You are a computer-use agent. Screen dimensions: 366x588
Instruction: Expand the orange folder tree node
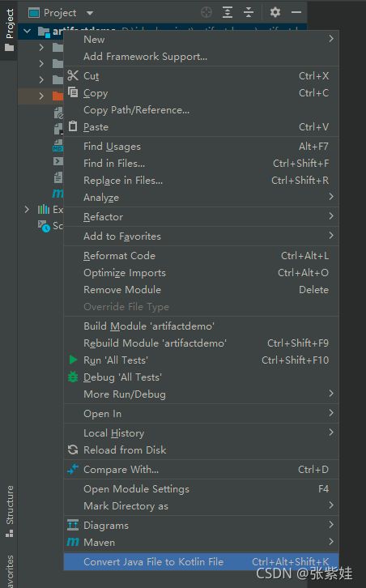point(41,96)
